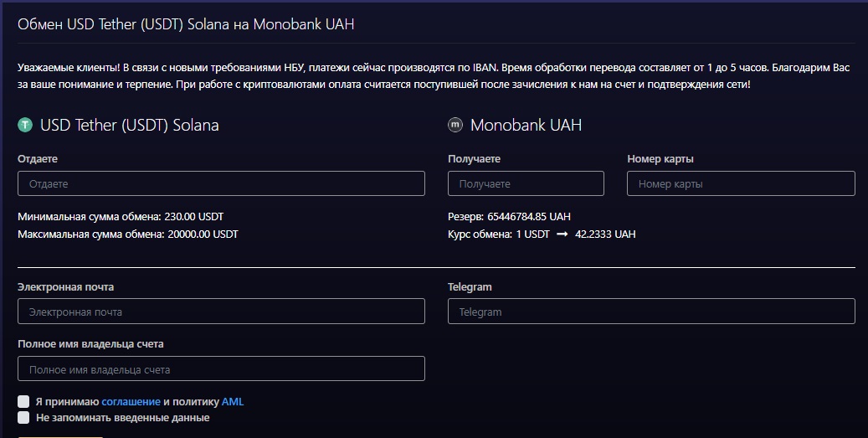Focus the 'Отдаете' amount field

[x=222, y=183]
